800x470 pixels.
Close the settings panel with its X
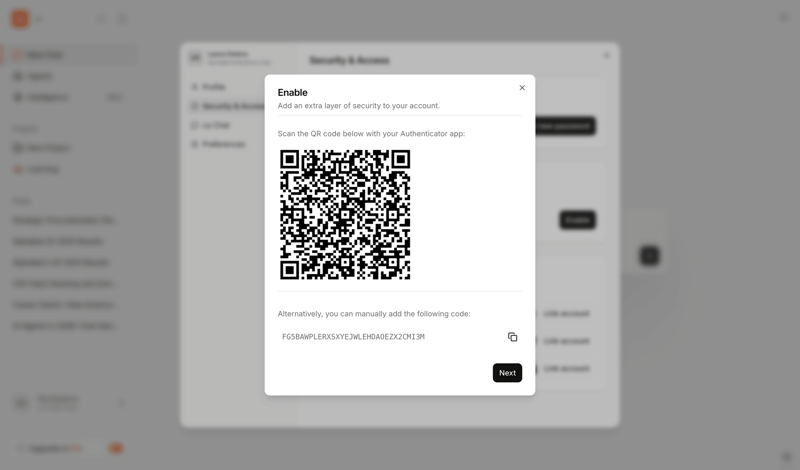pyautogui.click(x=606, y=56)
